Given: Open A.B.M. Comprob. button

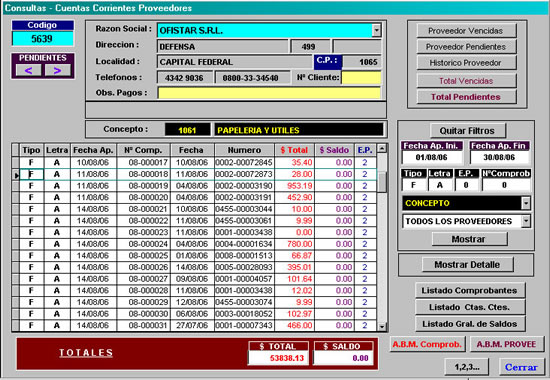Looking at the screenshot, I should tap(427, 344).
